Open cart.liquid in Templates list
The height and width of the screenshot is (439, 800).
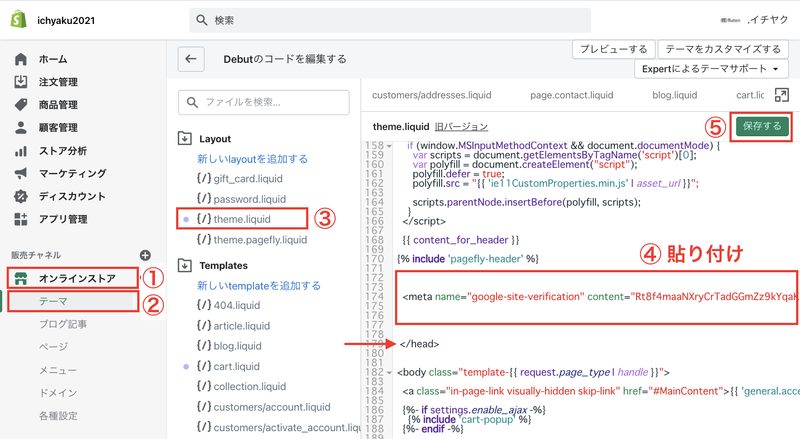pos(236,366)
